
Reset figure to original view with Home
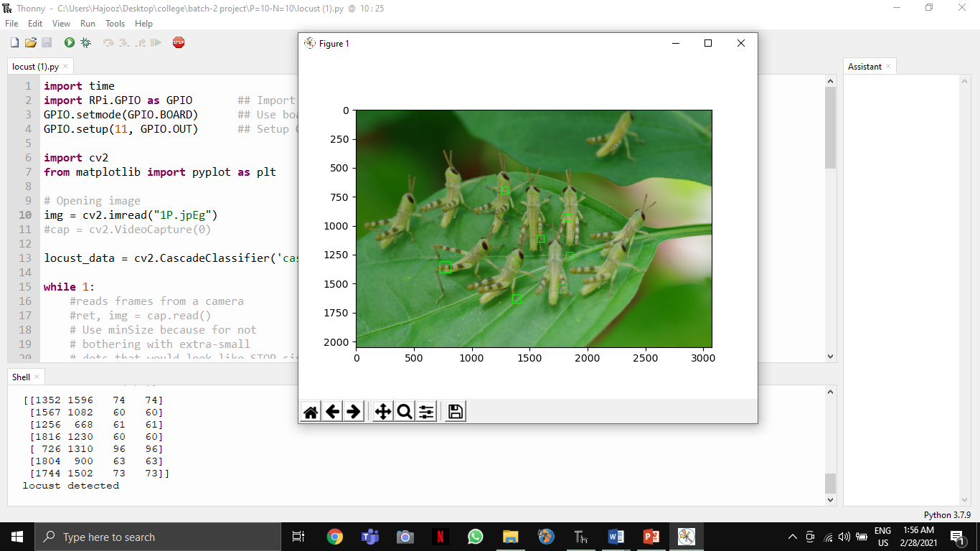[x=311, y=411]
